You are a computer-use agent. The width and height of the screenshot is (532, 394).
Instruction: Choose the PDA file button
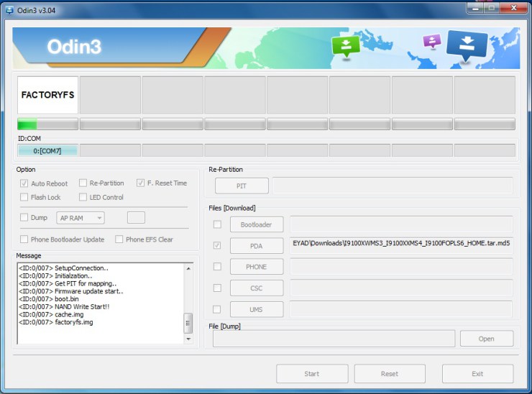[x=257, y=246]
